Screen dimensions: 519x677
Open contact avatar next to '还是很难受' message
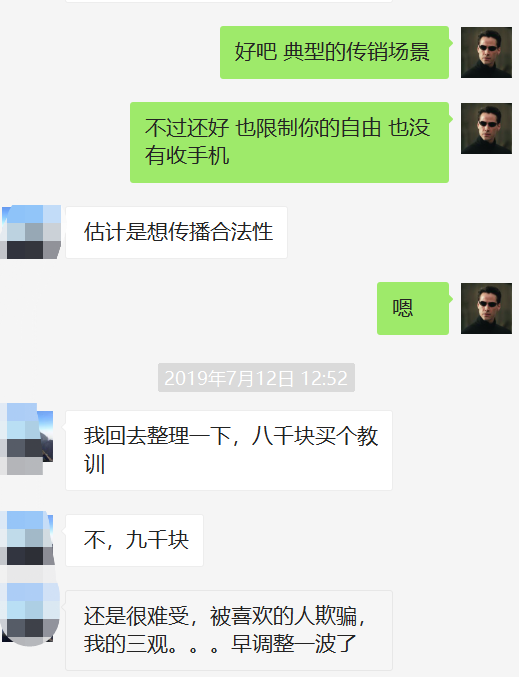click(x=29, y=614)
